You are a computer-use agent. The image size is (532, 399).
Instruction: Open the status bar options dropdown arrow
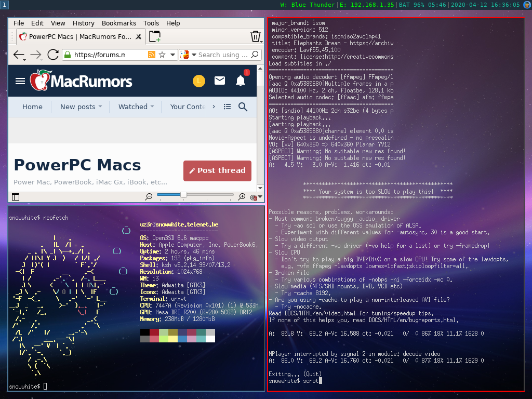260,197
